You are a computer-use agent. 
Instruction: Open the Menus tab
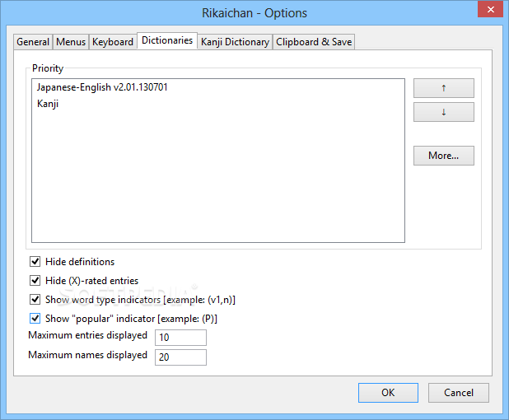point(71,42)
